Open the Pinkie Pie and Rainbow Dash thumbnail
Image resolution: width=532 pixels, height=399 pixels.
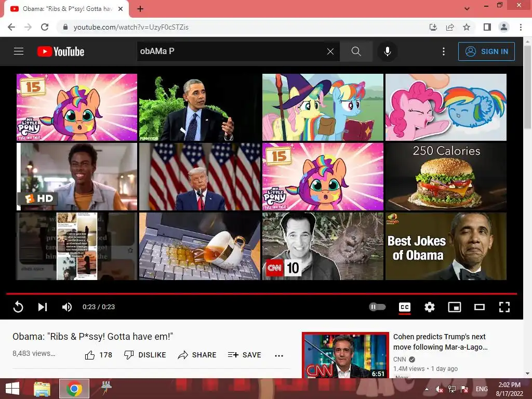pos(446,107)
